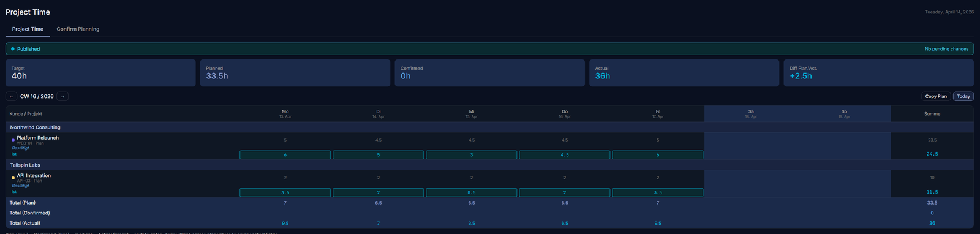980x234 pixels.
Task: Edit API Integration actual hours Monday
Action: [285, 192]
